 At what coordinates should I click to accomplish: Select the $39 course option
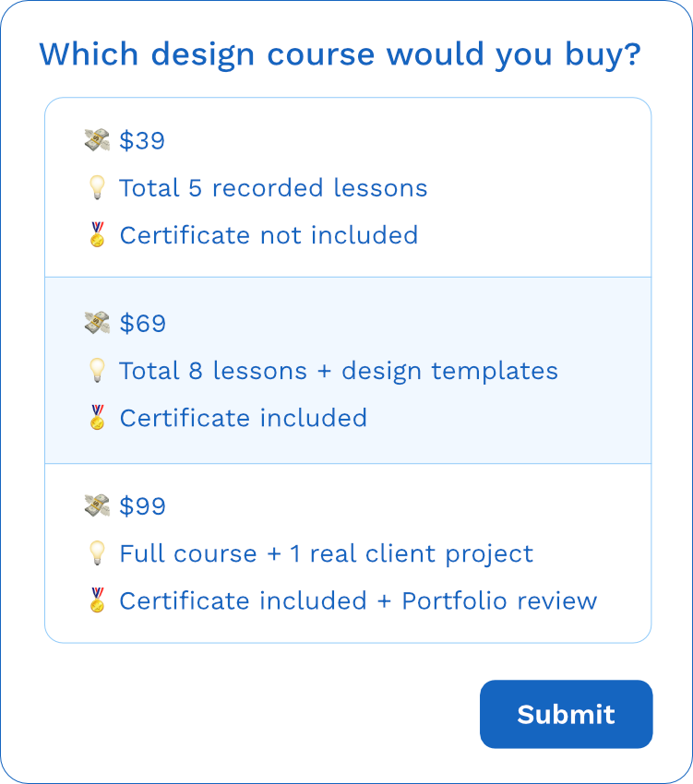[x=347, y=187]
